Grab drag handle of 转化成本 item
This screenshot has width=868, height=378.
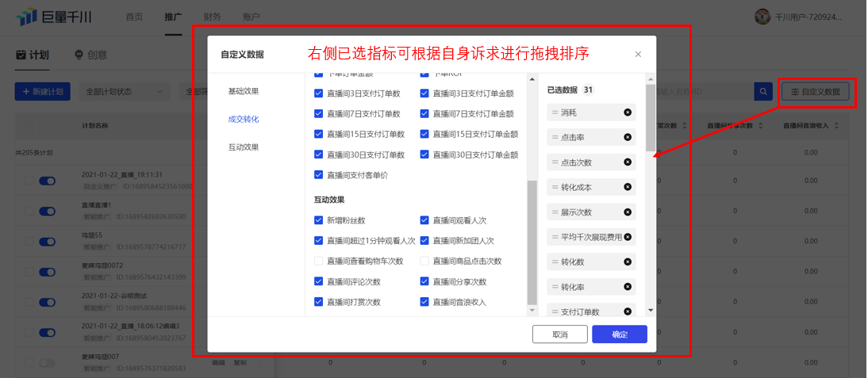[555, 187]
